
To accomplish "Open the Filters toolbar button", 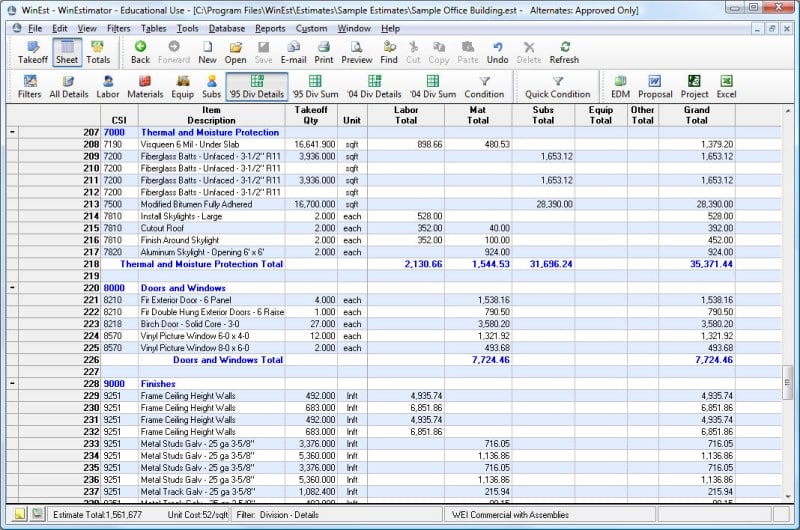I will coord(30,87).
